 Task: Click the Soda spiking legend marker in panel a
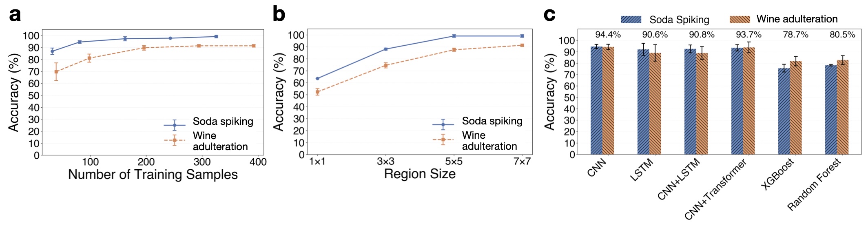click(175, 125)
